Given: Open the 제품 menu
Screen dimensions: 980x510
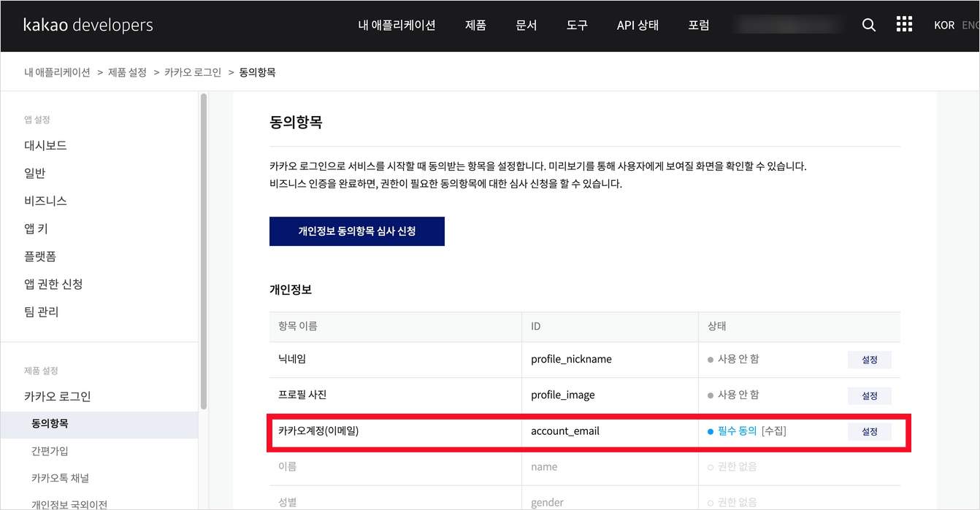Looking at the screenshot, I should click(x=475, y=25).
